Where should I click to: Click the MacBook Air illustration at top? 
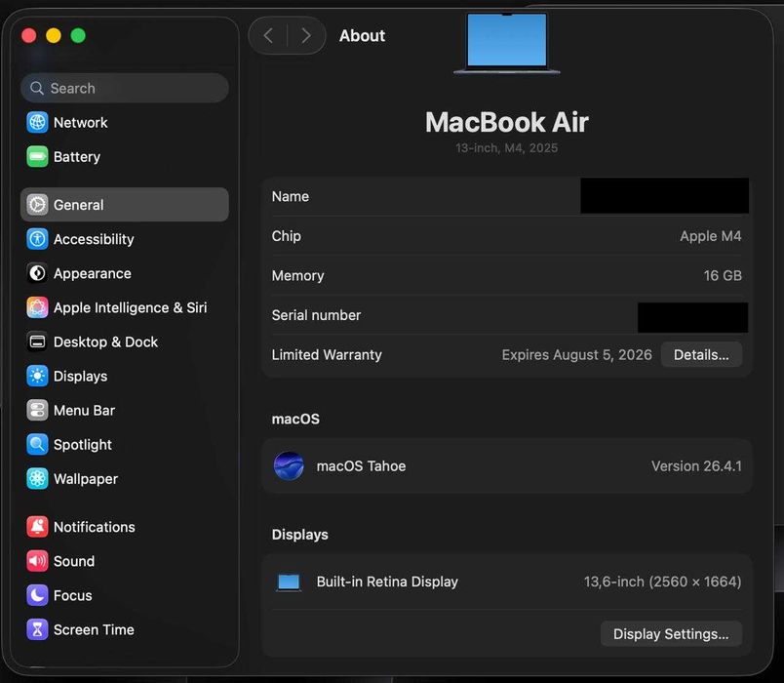(x=506, y=43)
